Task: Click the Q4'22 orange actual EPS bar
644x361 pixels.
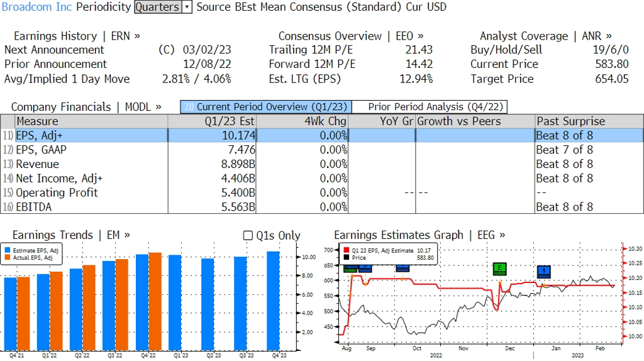Action: pyautogui.click(x=155, y=301)
